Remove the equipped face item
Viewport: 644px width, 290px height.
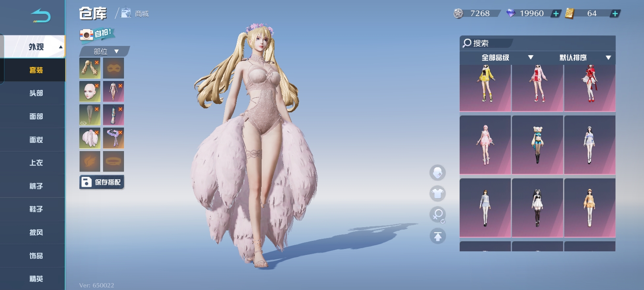97,85
